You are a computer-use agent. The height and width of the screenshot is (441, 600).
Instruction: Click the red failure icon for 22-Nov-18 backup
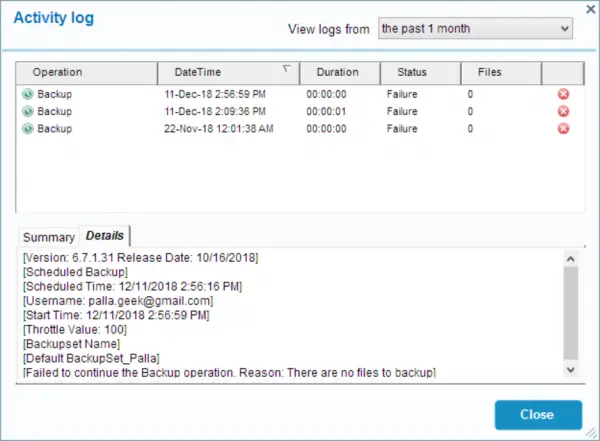click(x=563, y=129)
